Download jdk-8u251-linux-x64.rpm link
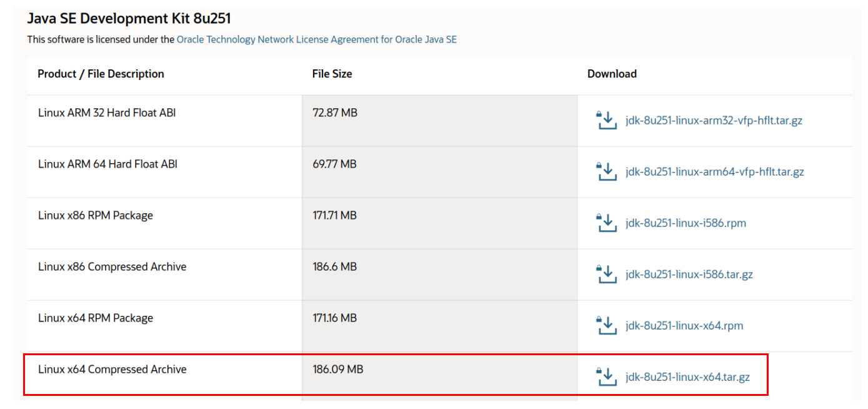This screenshot has width=868, height=409. [x=684, y=325]
